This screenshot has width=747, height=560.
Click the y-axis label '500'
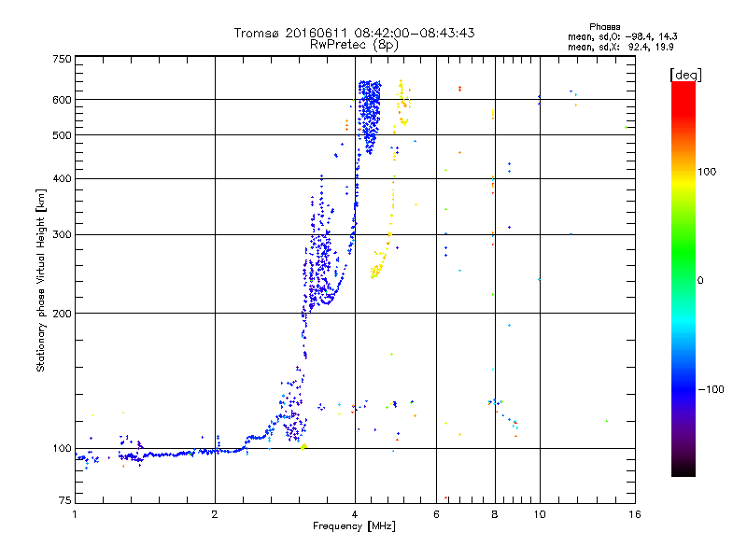coord(63,135)
